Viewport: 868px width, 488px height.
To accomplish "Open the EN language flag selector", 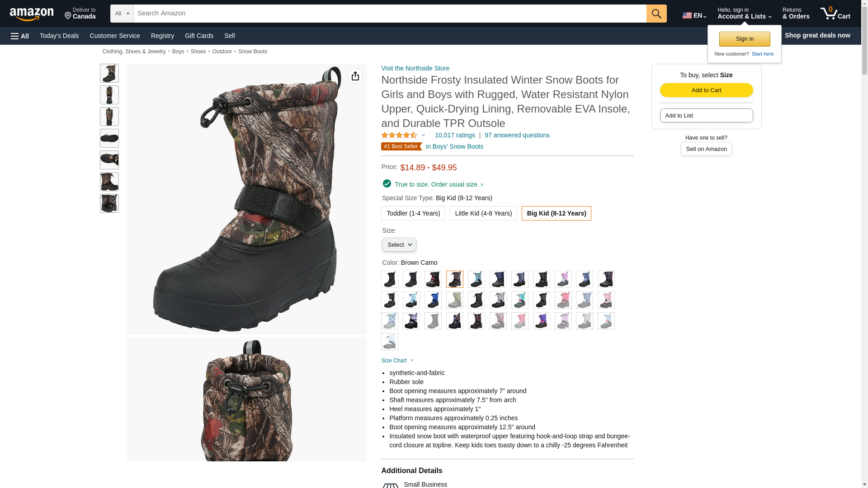I will click(x=694, y=15).
